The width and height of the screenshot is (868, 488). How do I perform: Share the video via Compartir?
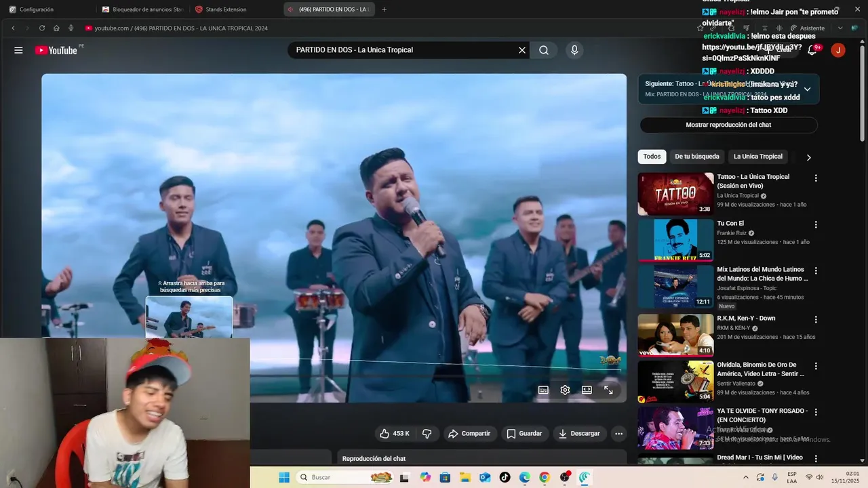pyautogui.click(x=469, y=433)
